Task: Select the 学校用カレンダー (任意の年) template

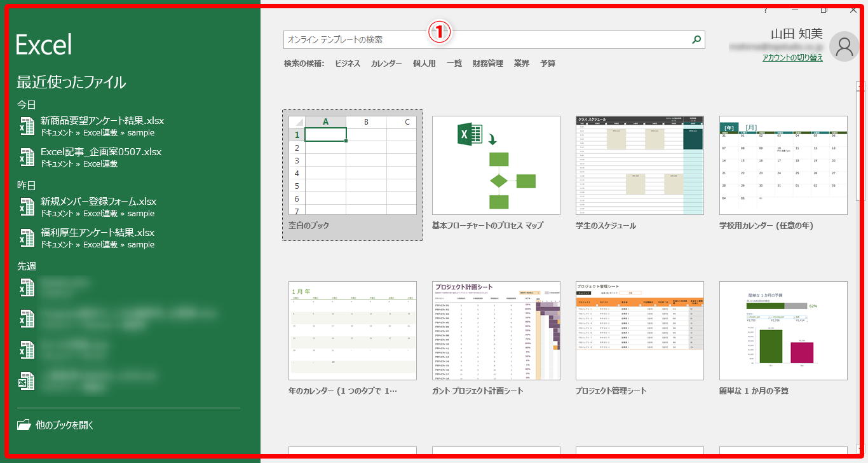Action: [783, 175]
